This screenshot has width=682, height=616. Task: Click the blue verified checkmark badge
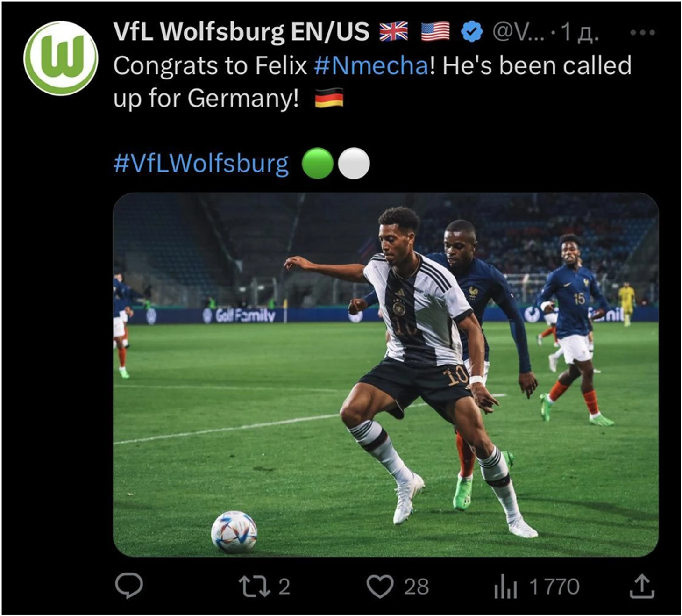click(472, 32)
